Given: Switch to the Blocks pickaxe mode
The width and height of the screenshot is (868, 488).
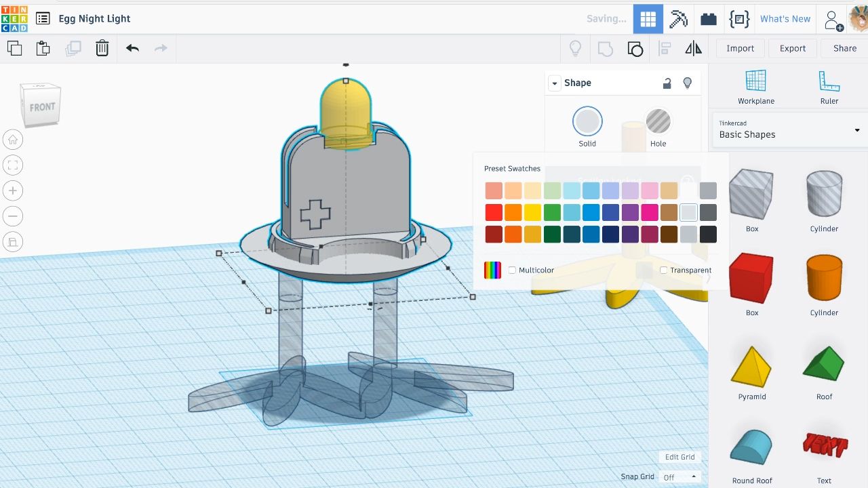Looking at the screenshot, I should (x=679, y=19).
